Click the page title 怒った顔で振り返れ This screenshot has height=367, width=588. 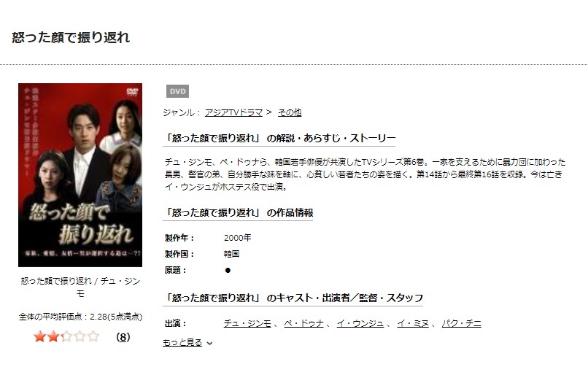(71, 37)
